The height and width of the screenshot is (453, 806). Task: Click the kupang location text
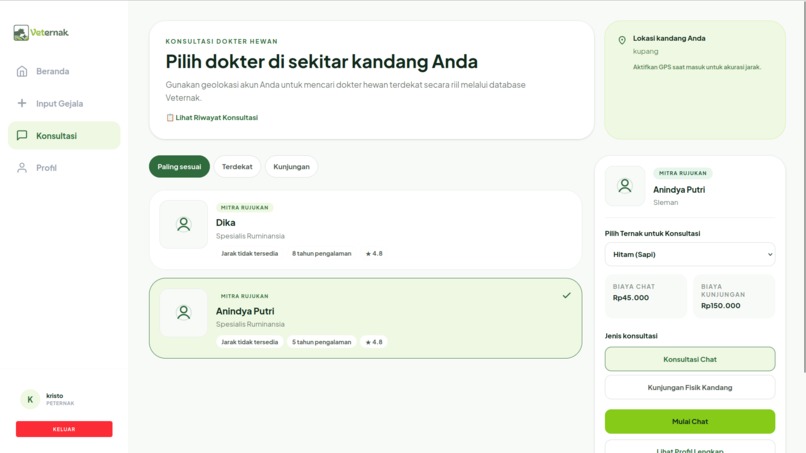[646, 51]
